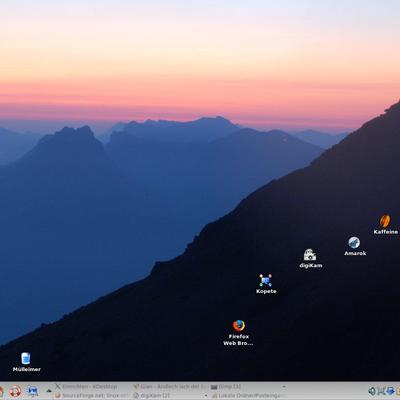Click the show desktop icon in panel
This screenshot has width=400, height=400.
click(33, 391)
